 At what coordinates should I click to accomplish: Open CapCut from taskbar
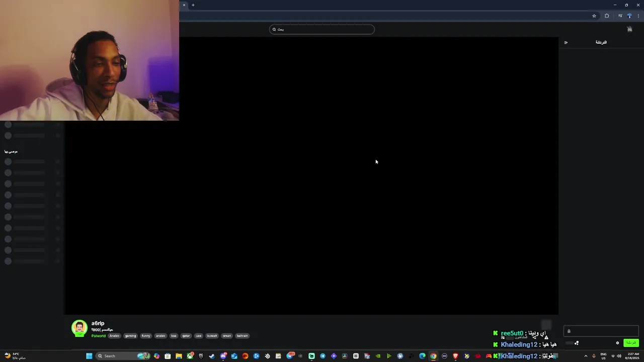click(356, 356)
